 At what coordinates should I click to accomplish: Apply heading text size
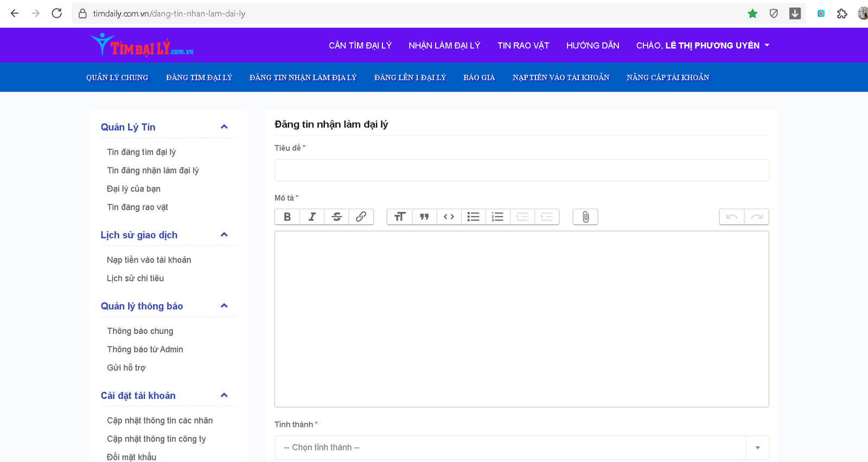400,217
